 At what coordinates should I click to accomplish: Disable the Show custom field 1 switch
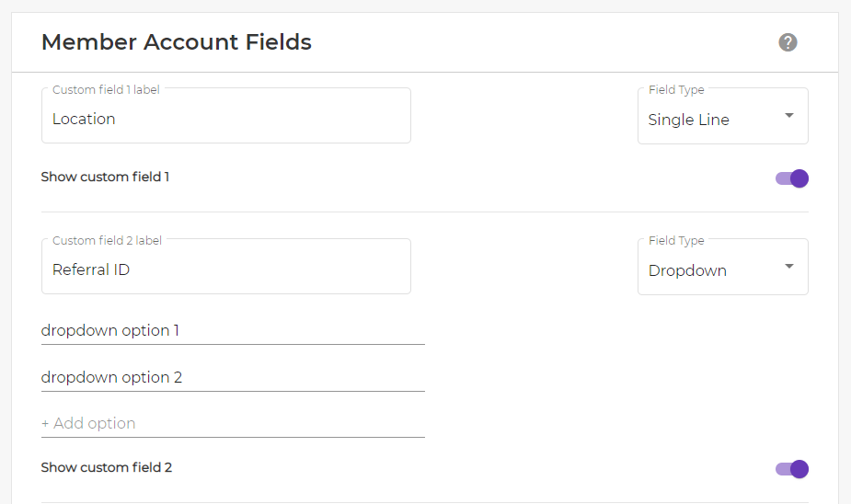point(792,178)
